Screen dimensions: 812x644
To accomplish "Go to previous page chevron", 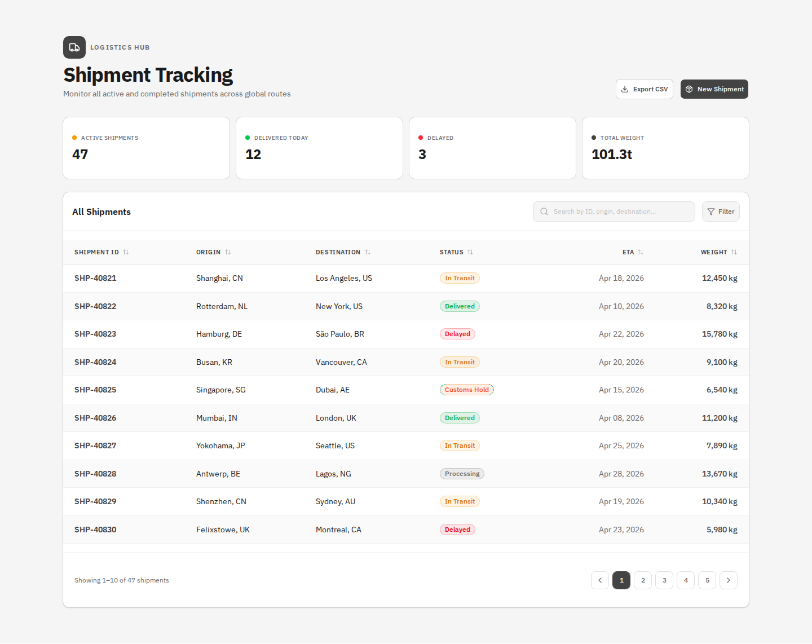I will pyautogui.click(x=600, y=580).
